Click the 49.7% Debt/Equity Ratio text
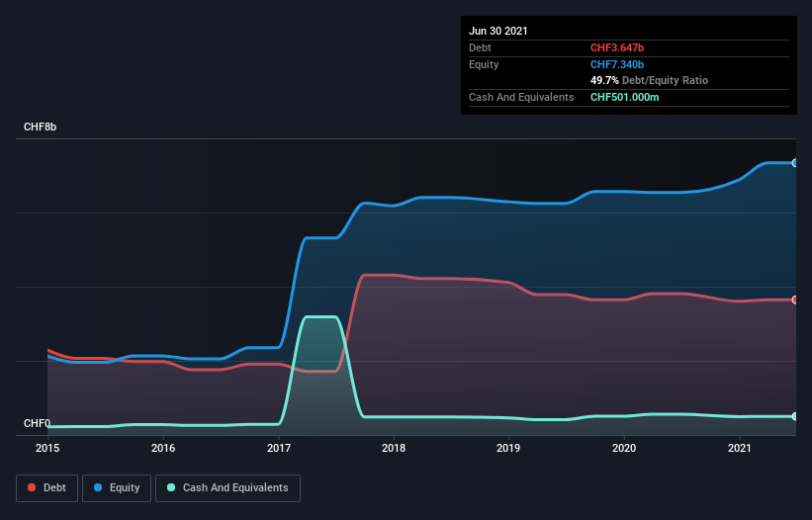812x520 pixels. coord(649,81)
